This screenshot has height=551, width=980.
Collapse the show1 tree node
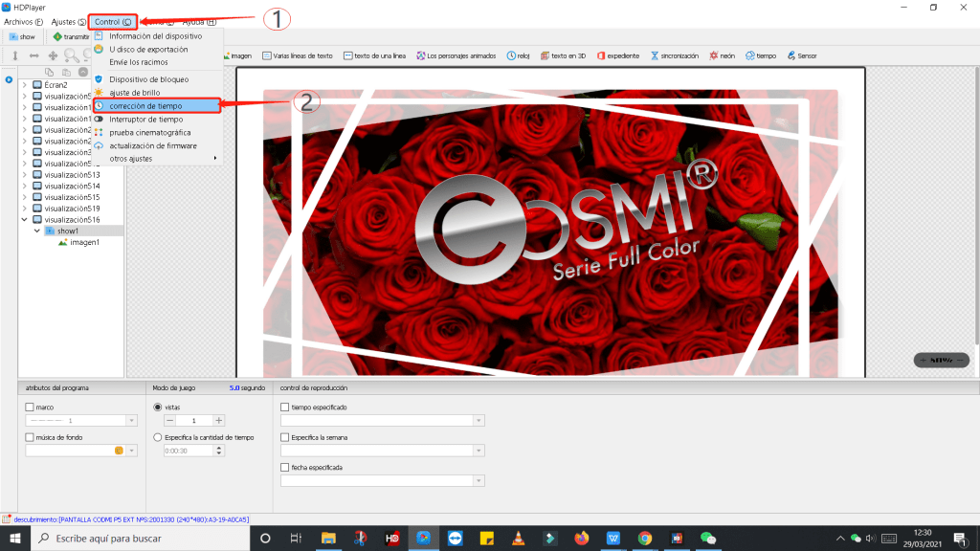37,231
